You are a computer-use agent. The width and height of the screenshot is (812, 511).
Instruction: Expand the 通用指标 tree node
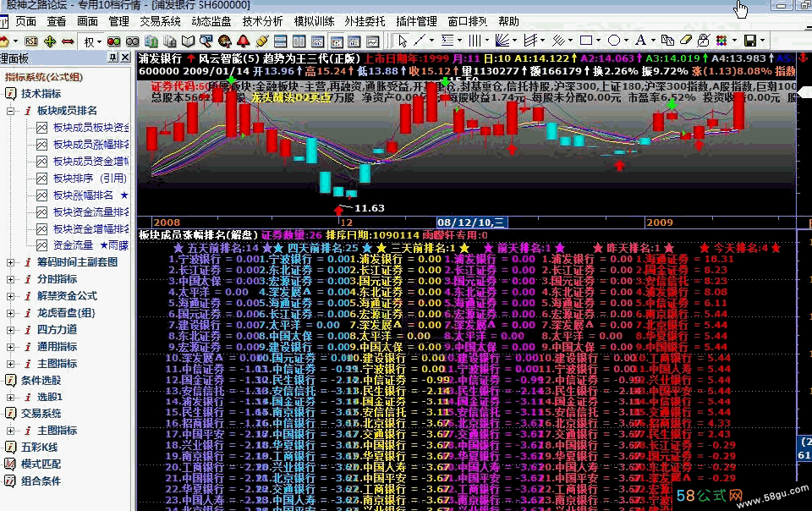(10, 347)
